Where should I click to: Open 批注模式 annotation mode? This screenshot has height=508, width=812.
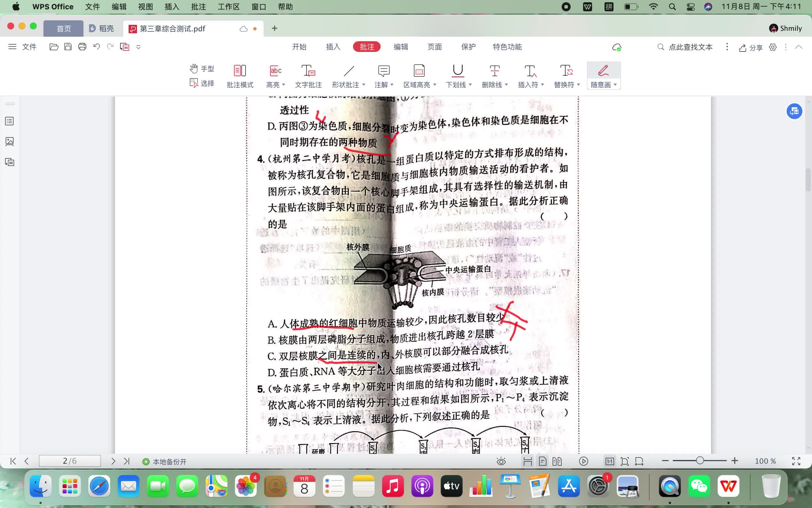(240, 76)
